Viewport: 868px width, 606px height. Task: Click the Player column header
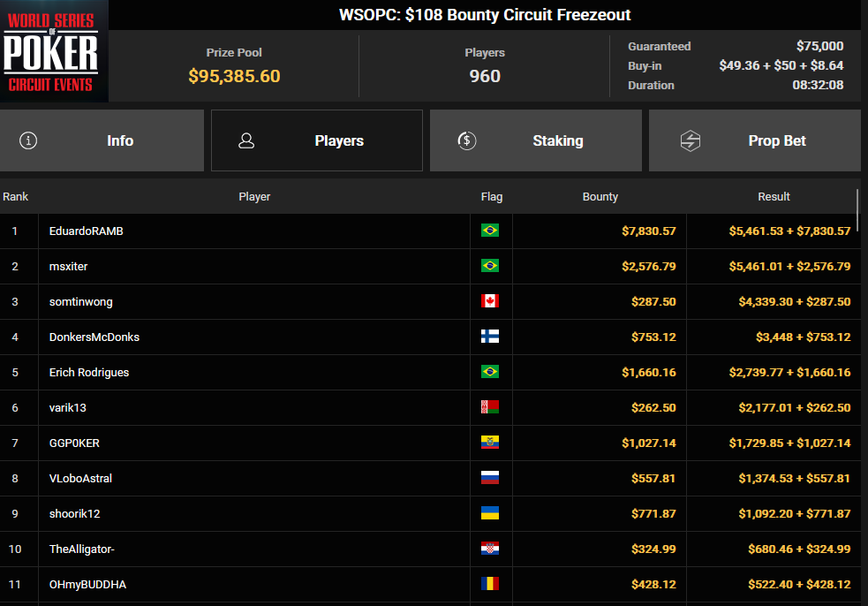click(254, 197)
